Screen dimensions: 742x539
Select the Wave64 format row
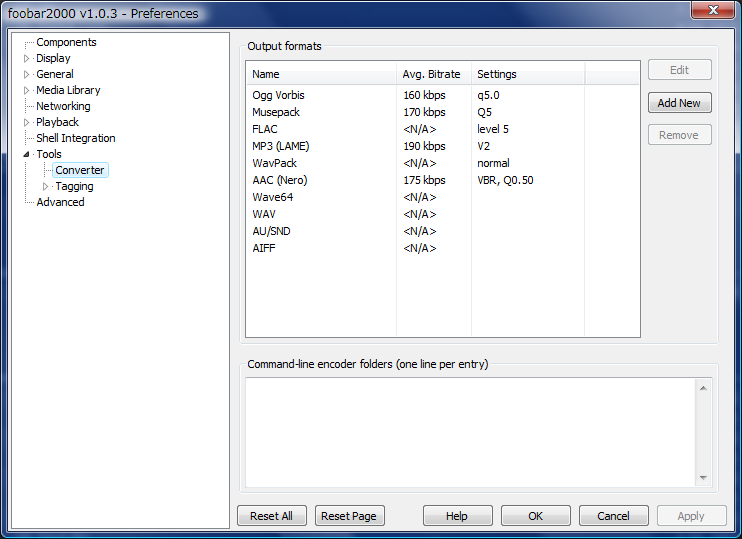[x=442, y=197]
